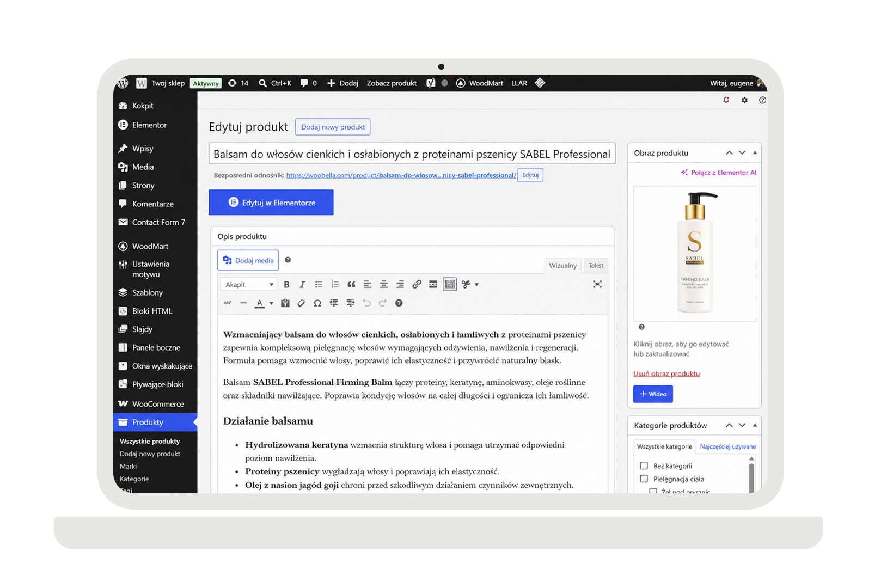This screenshot has width=893, height=588.
Task: Apply italic formatting in the editor toolbar
Action: click(x=302, y=284)
